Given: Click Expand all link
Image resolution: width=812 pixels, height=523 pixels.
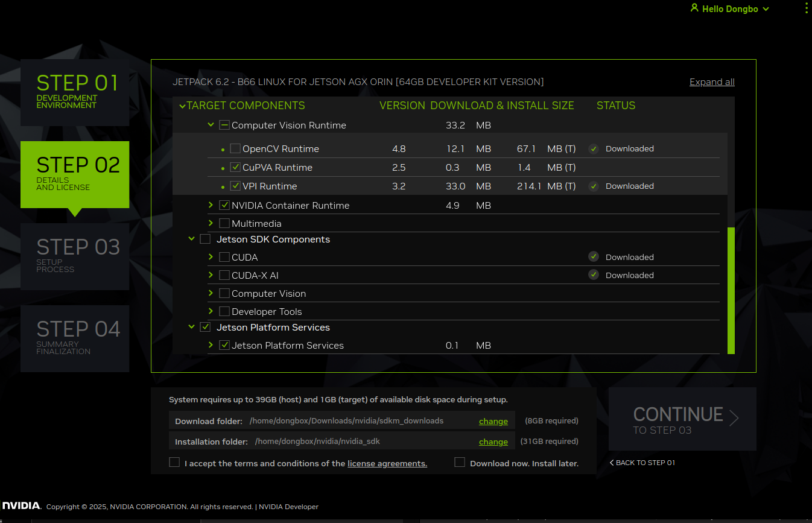Looking at the screenshot, I should coord(712,82).
